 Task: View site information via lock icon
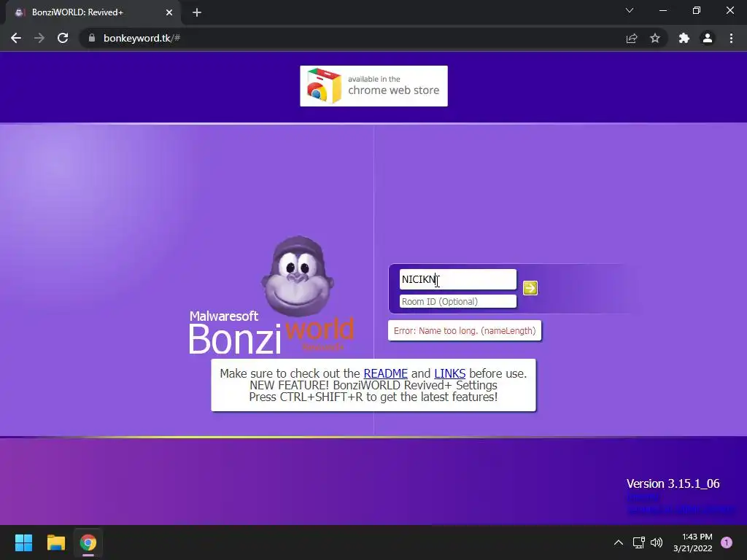(x=92, y=38)
